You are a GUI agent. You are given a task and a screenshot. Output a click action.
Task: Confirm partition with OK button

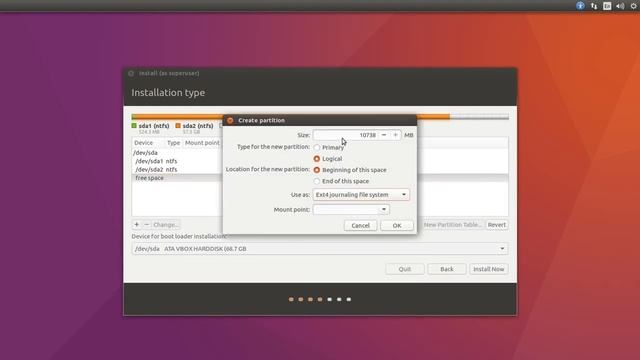pyautogui.click(x=397, y=225)
